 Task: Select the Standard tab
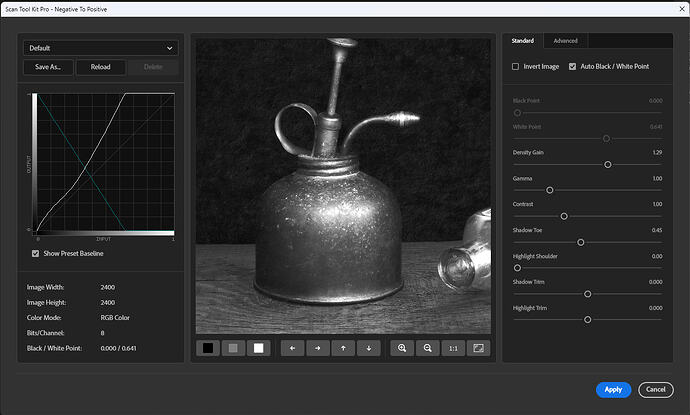click(522, 41)
